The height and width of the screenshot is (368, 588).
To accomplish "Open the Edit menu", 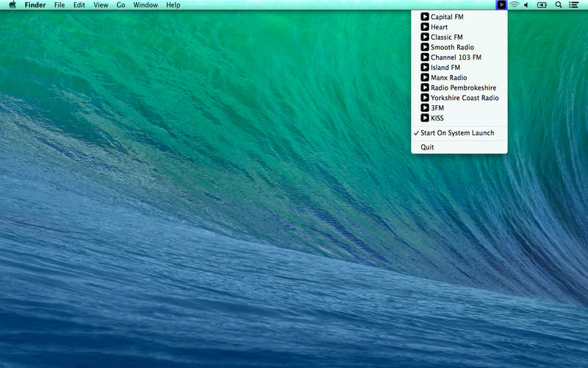I will [79, 5].
